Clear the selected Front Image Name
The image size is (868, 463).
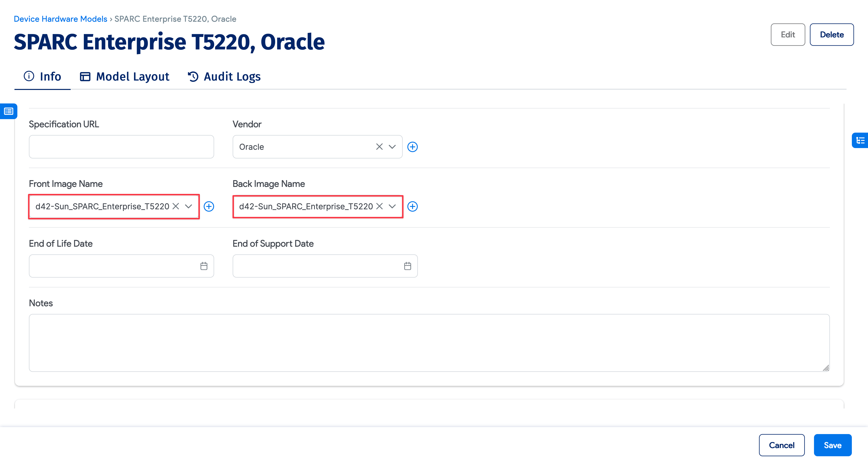(x=176, y=207)
